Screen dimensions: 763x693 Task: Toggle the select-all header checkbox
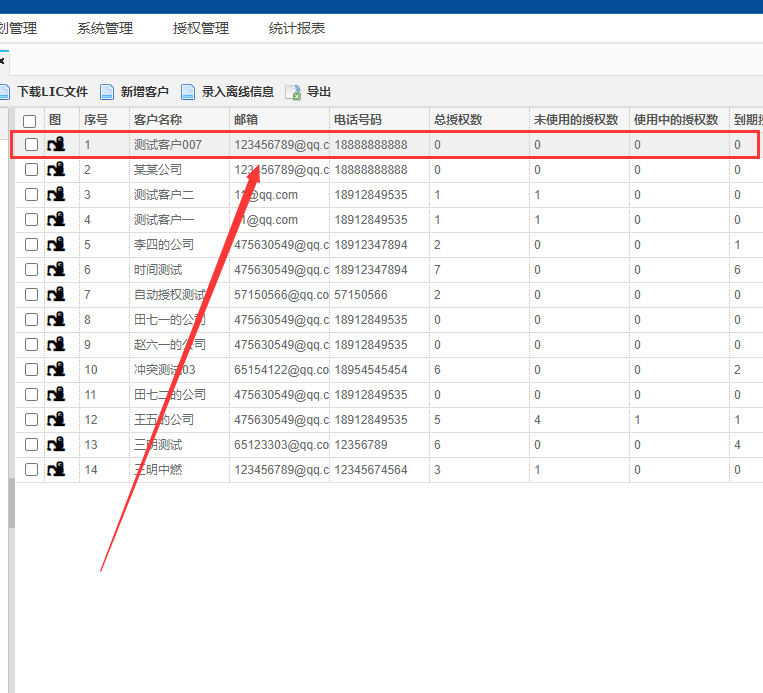(30, 120)
